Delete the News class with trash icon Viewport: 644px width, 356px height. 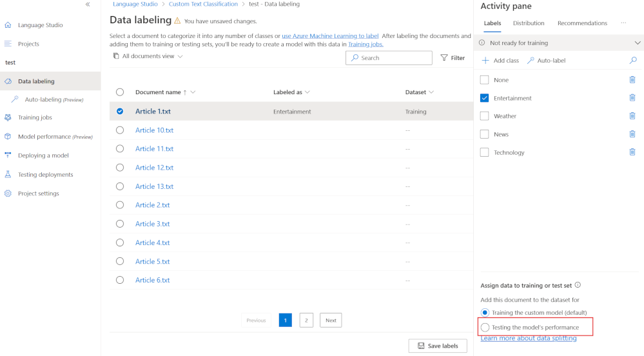click(632, 134)
